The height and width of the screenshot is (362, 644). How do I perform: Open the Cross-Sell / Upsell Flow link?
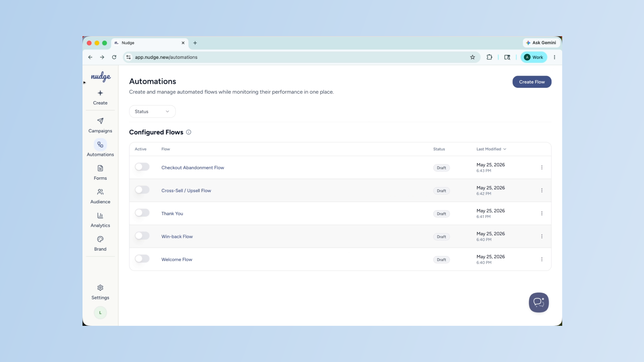(x=186, y=191)
